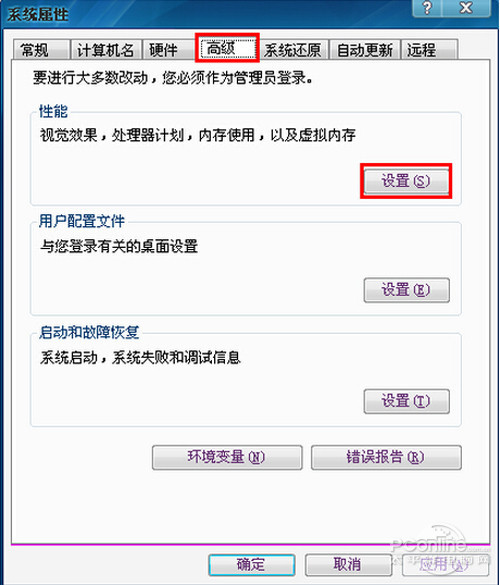Screen dimensions: 500x585
Task: Click the 高级 tab
Action: pos(226,48)
